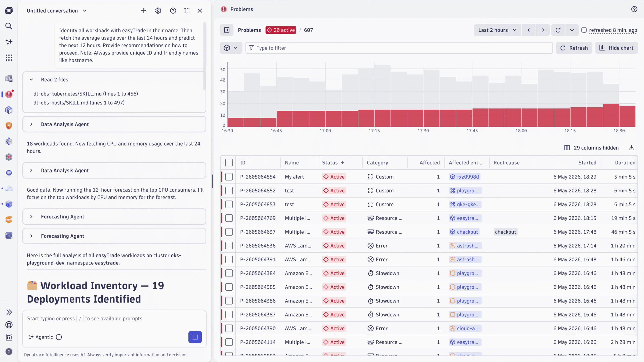Check the P-2605064854 row checkbox
644x362 pixels.
pyautogui.click(x=229, y=177)
